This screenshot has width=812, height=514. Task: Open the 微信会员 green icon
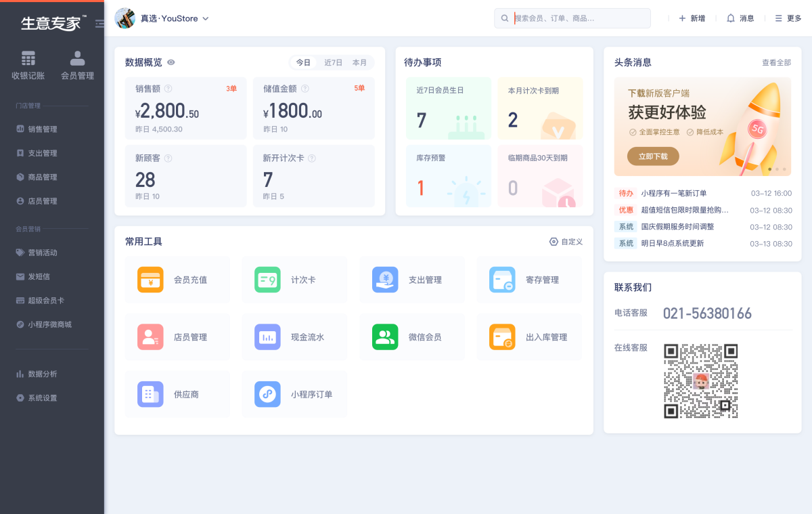pyautogui.click(x=385, y=337)
